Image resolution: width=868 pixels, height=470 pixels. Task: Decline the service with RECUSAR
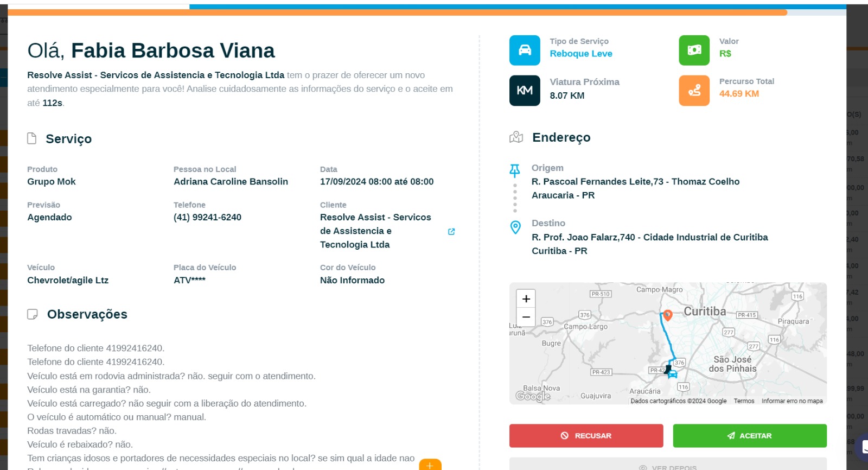586,436
